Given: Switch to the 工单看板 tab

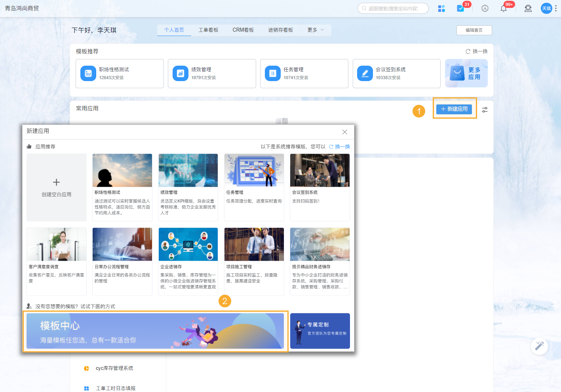Looking at the screenshot, I should [209, 30].
